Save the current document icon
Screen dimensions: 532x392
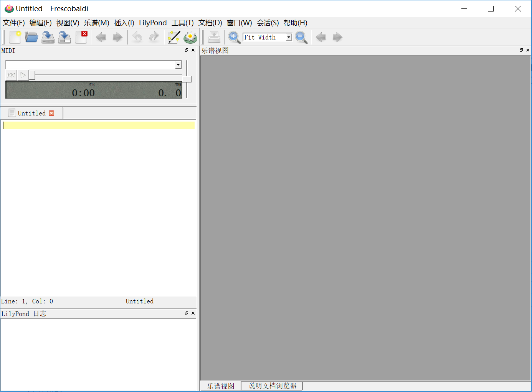(48, 37)
